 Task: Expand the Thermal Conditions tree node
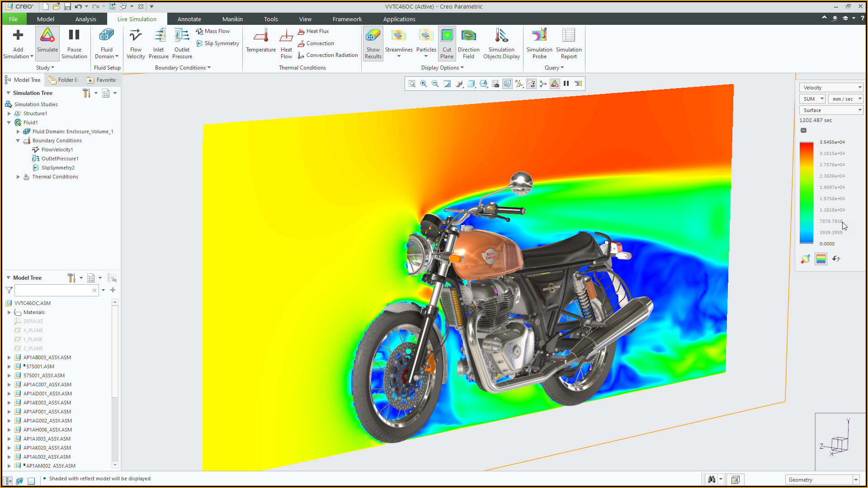(18, 177)
